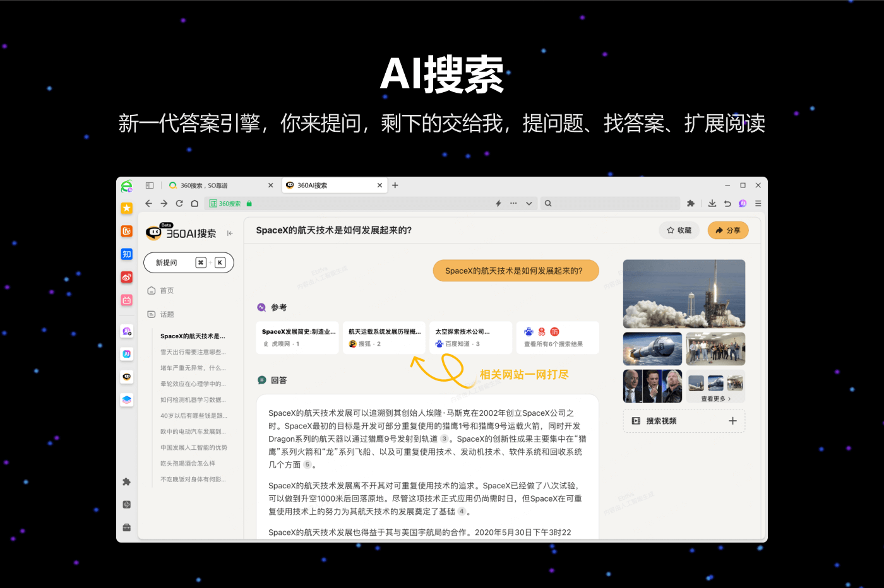
Task: Click the 收藏 star toggle above the answer
Action: (x=679, y=230)
